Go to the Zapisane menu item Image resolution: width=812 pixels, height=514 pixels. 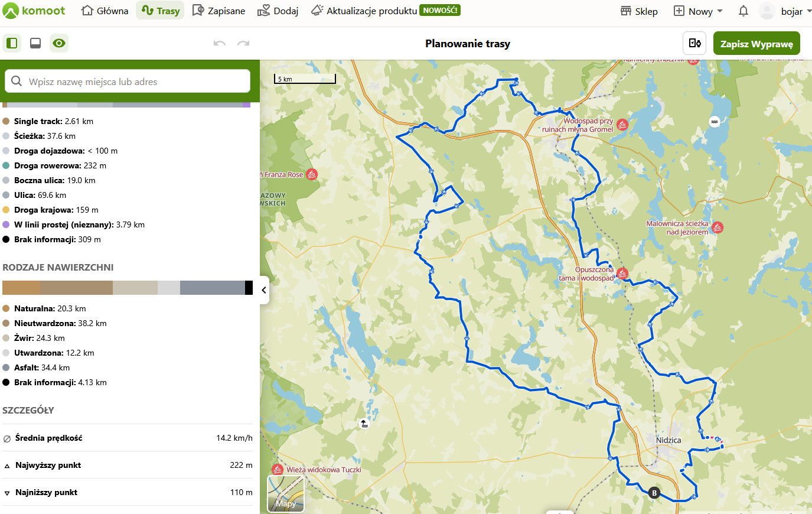(219, 11)
